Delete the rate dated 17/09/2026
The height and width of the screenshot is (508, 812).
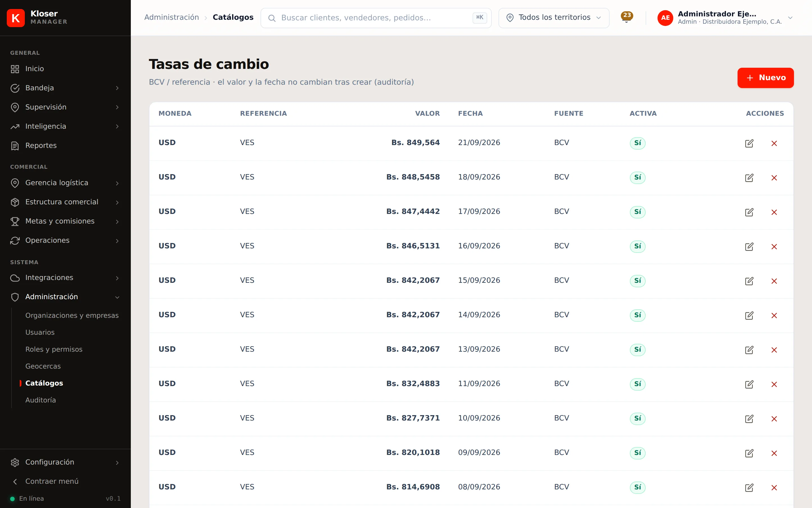(774, 212)
